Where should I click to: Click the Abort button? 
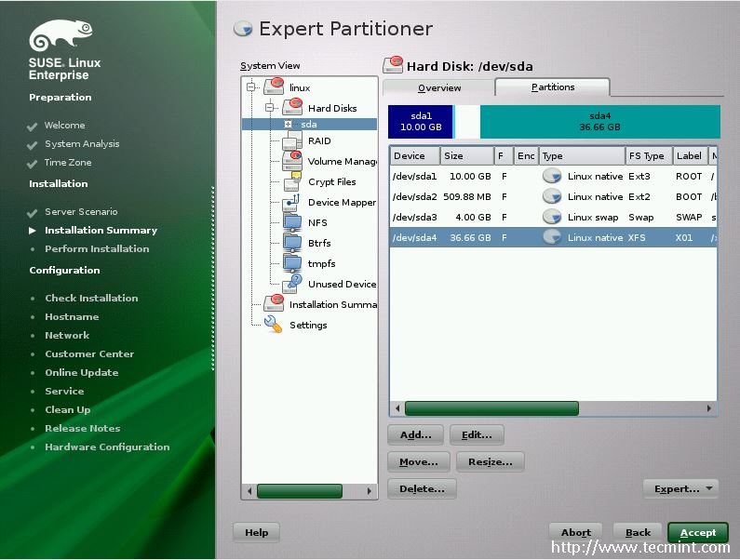[x=576, y=533]
